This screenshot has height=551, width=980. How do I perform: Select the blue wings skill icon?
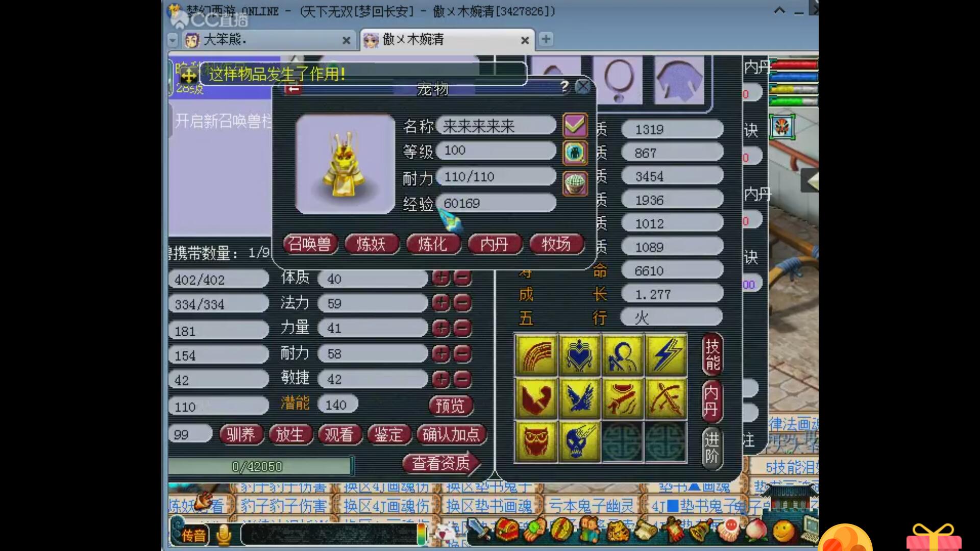click(579, 398)
